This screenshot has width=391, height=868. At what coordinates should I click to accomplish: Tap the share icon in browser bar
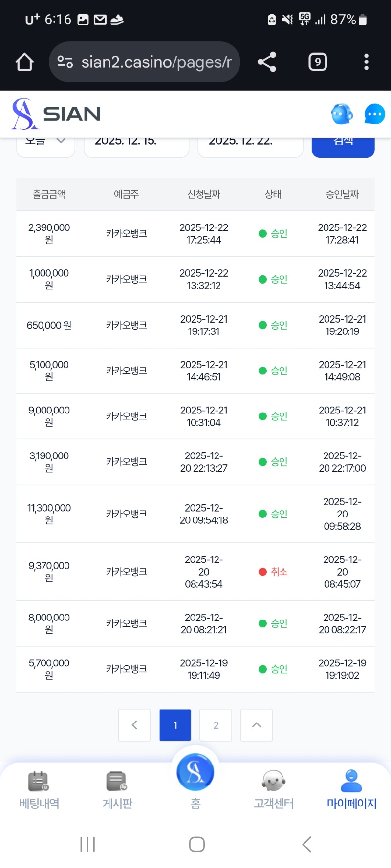(267, 62)
